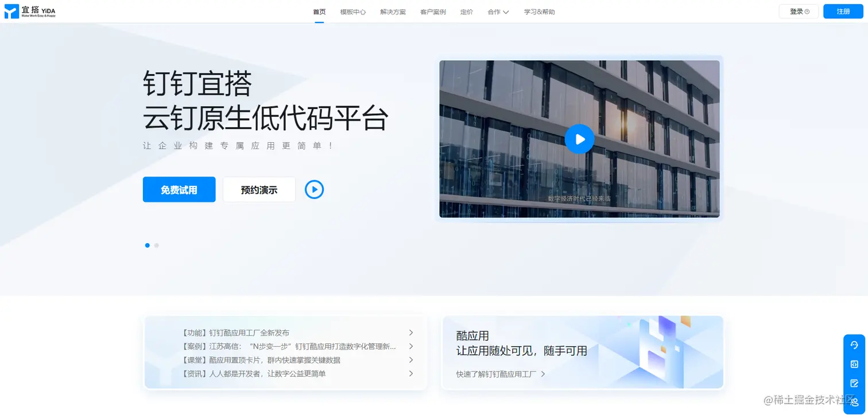Open the customer service headset icon
This screenshot has width=868, height=418.
[854, 345]
